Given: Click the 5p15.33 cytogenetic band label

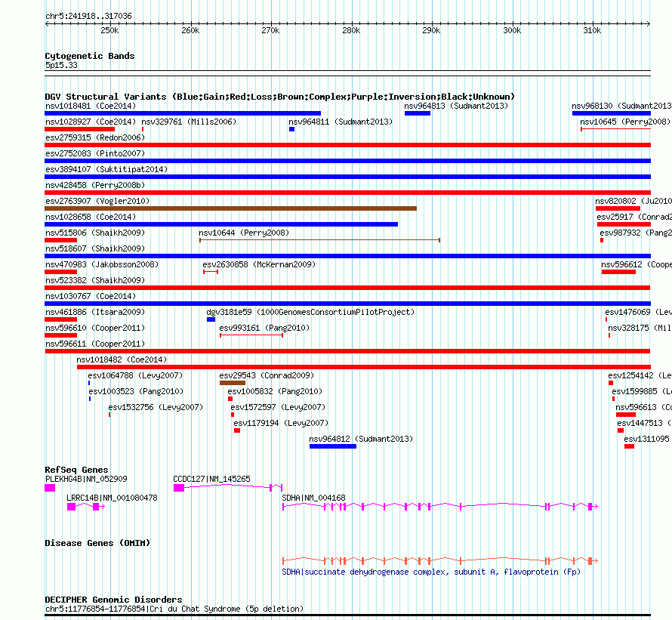Looking at the screenshot, I should coord(61,65).
